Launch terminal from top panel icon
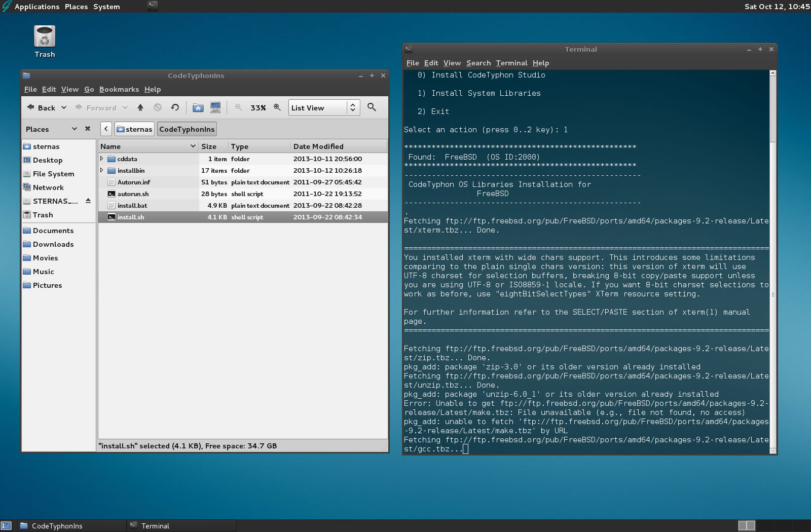The image size is (811, 532). coord(152,6)
